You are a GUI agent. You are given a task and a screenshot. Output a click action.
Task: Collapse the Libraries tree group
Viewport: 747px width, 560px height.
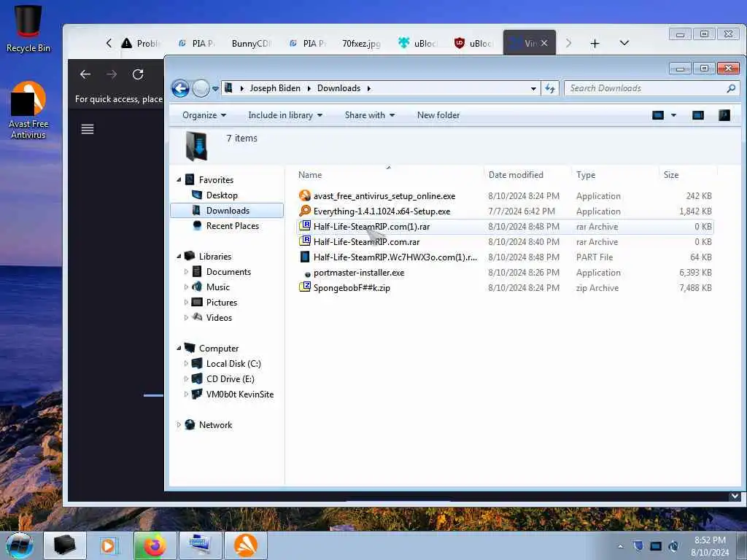coord(179,256)
